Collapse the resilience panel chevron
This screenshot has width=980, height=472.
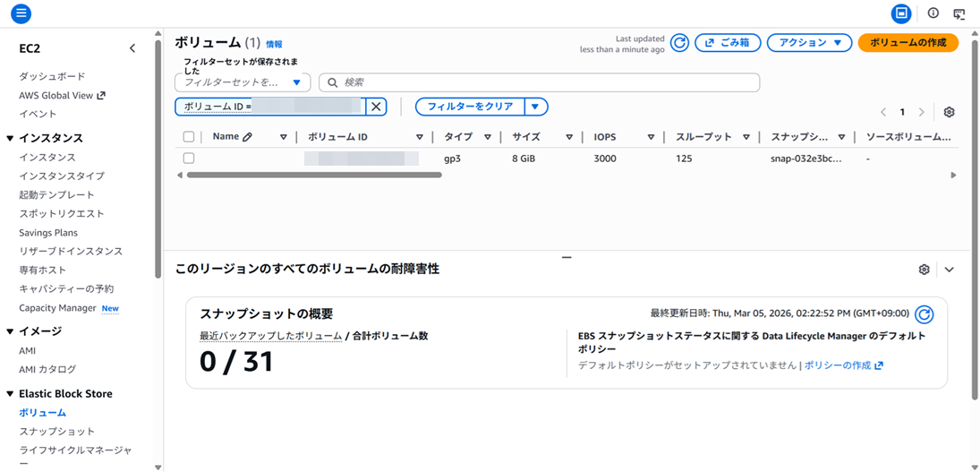(x=950, y=270)
